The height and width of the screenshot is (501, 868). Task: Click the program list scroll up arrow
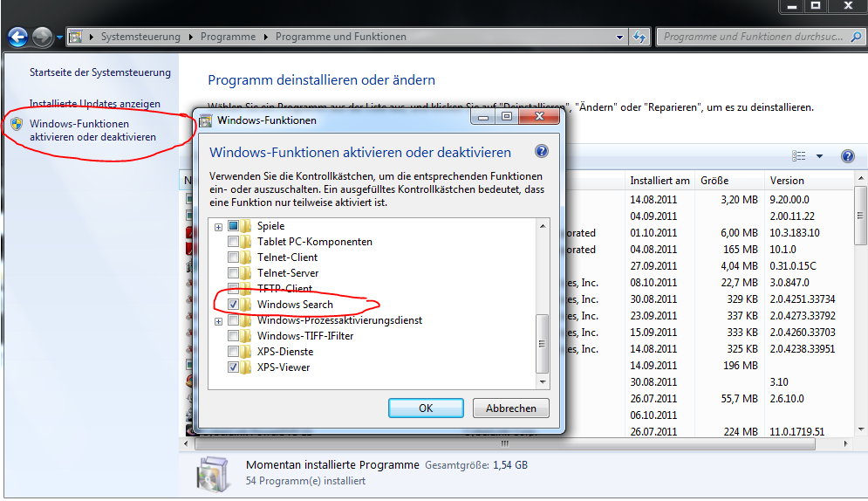pyautogui.click(x=861, y=178)
